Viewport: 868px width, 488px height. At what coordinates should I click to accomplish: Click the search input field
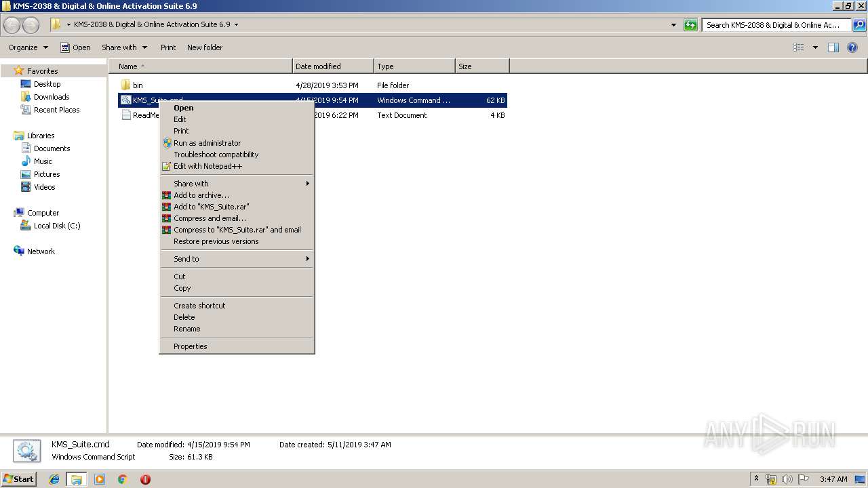[776, 25]
